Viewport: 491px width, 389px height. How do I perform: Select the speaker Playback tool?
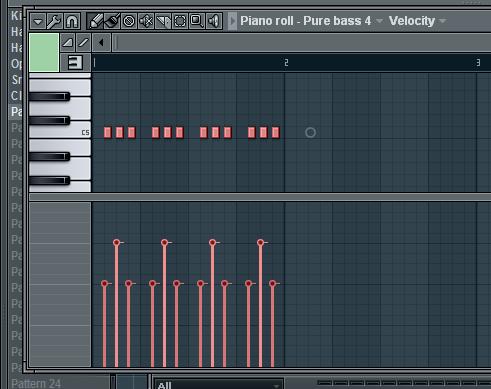214,22
